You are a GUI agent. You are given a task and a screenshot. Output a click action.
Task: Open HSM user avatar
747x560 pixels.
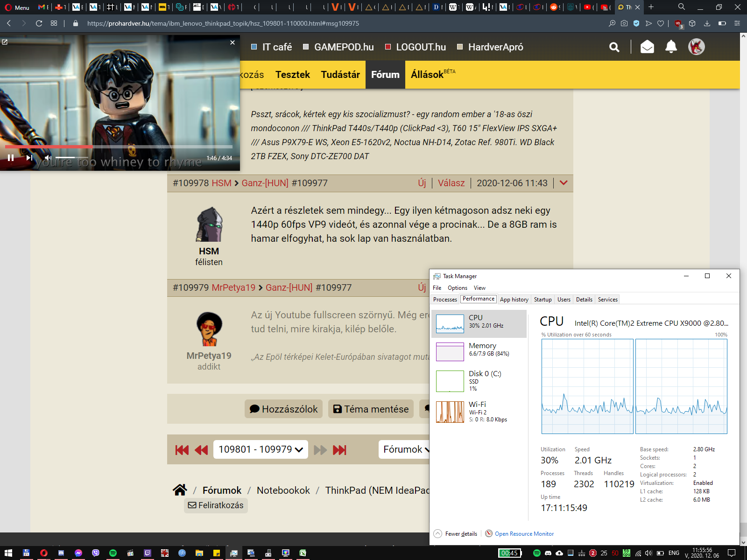(x=209, y=224)
